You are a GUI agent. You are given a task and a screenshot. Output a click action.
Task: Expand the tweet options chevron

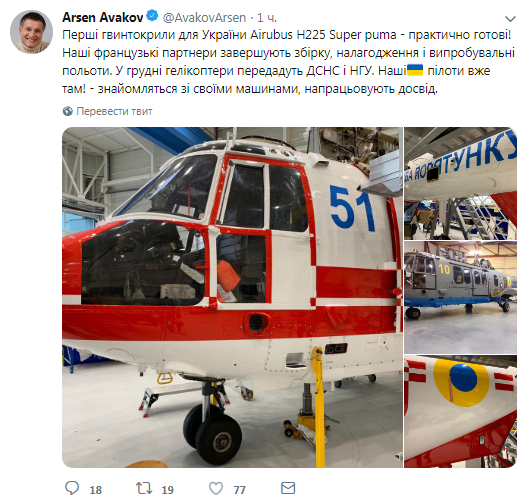coord(510,19)
